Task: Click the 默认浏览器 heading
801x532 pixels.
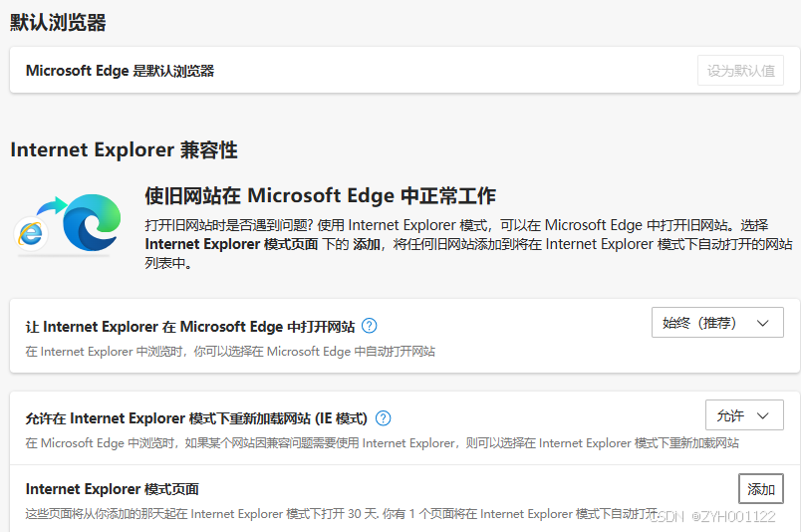Action: [58, 23]
